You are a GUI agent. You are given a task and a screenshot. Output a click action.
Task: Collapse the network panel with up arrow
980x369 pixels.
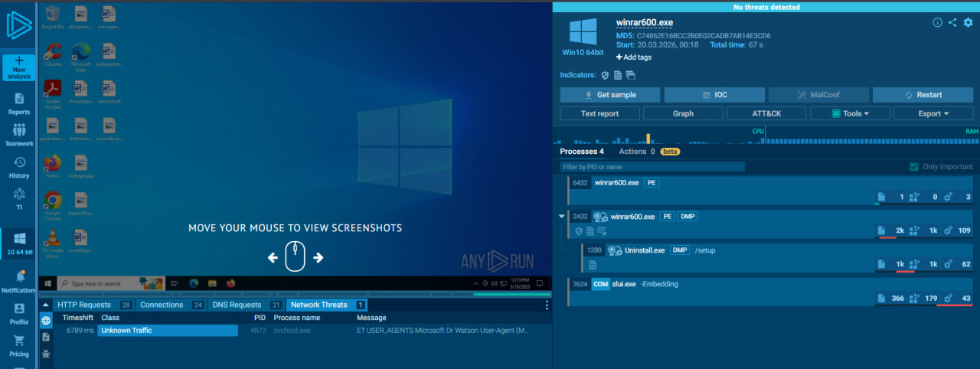47,305
